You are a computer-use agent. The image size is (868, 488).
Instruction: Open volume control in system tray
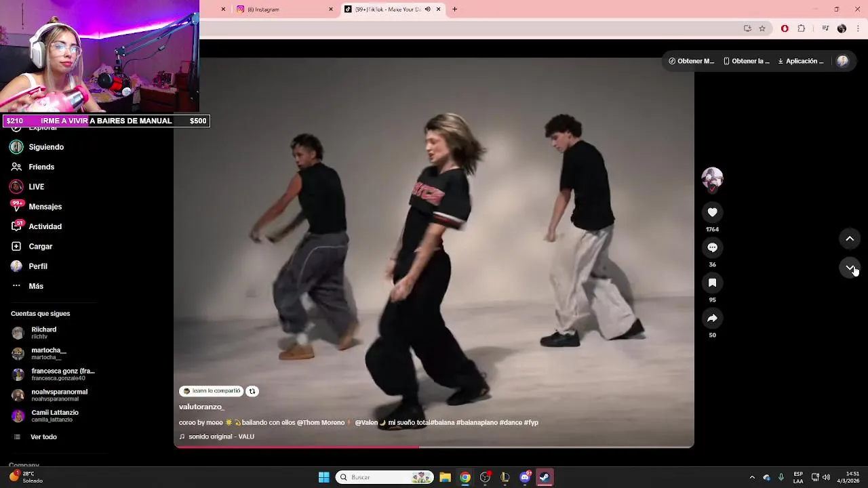click(x=826, y=477)
